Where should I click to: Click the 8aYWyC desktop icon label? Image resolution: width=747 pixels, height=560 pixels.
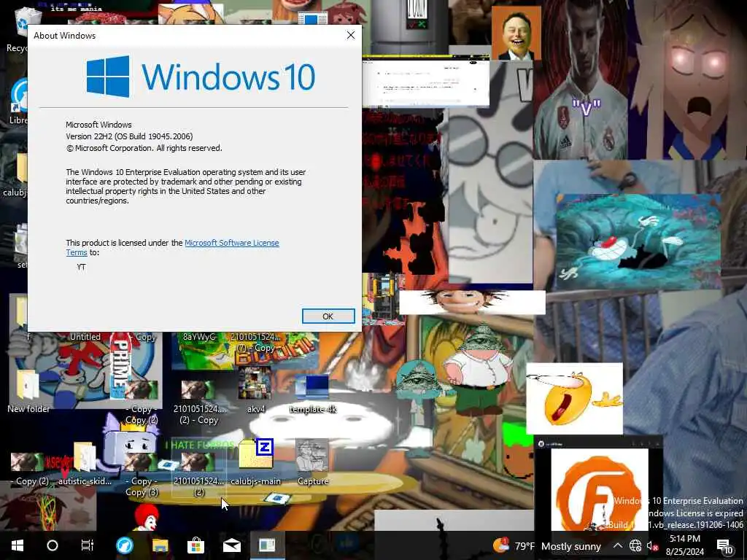[x=199, y=337]
